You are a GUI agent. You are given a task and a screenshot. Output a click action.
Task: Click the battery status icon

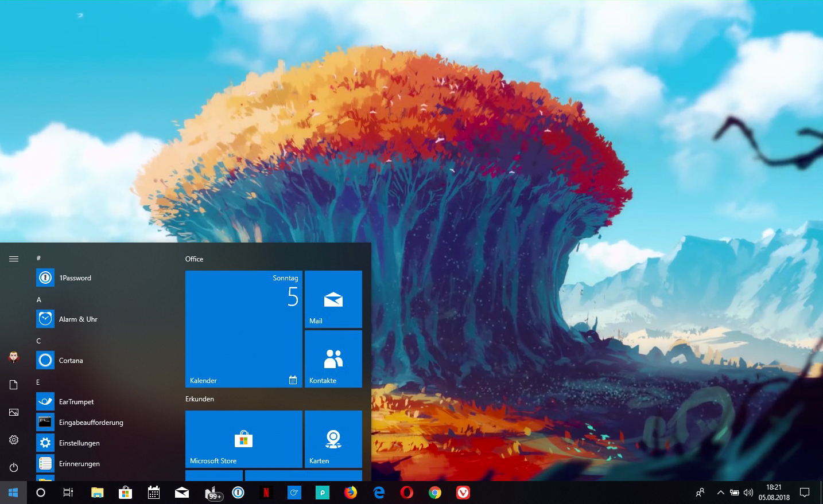pos(735,493)
